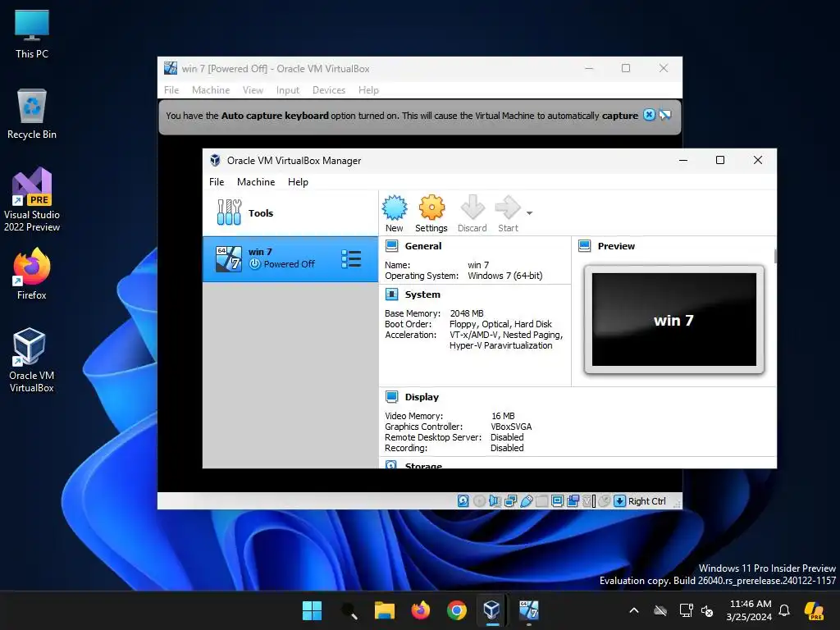Select Visual Studio 2022 Preview desktop shortcut

pos(32,199)
